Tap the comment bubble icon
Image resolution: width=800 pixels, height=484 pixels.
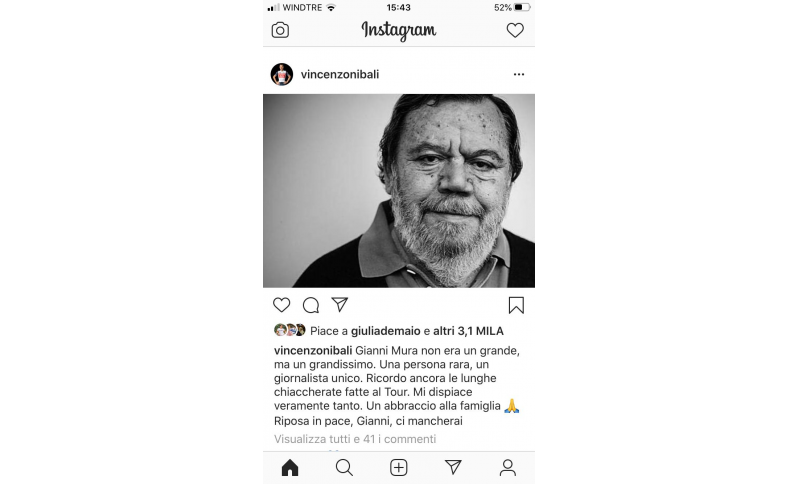point(311,305)
